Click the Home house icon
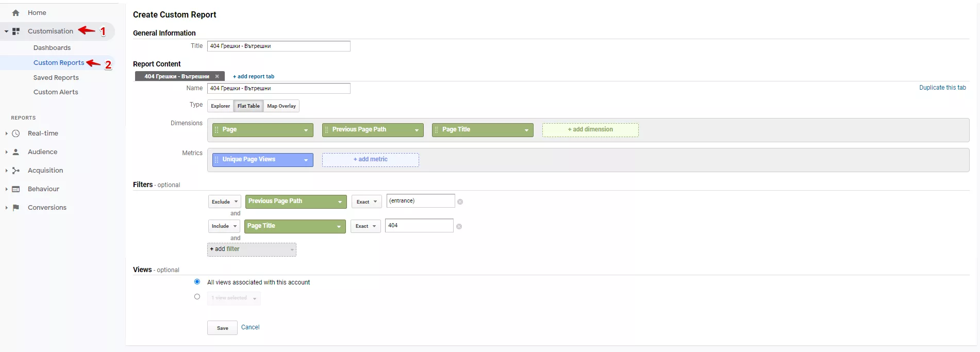 [16, 13]
